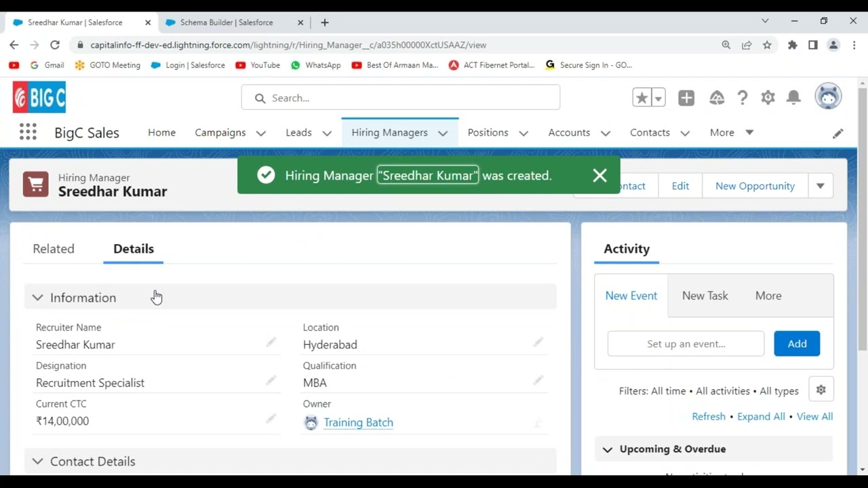Click Add event button
Screen dimensions: 868x488
click(797, 344)
